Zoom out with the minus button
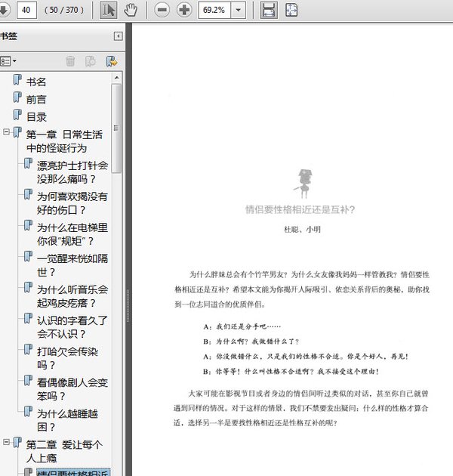The image size is (453, 476). click(162, 10)
